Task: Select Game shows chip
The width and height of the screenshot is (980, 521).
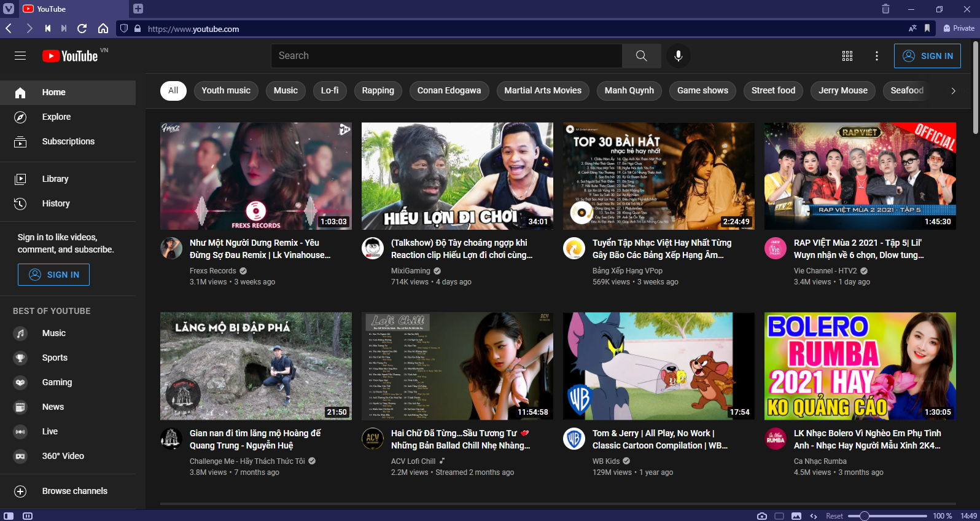Action: click(703, 90)
